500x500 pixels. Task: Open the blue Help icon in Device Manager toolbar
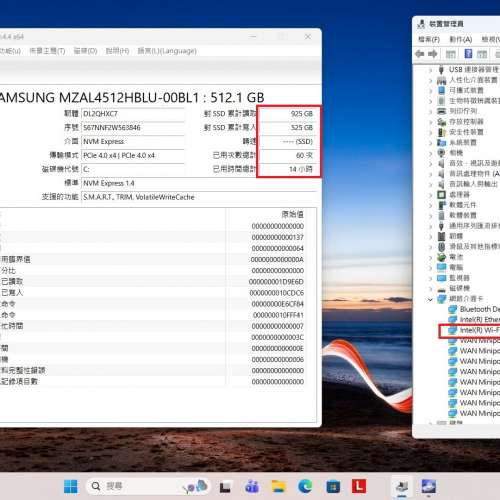click(x=468, y=54)
